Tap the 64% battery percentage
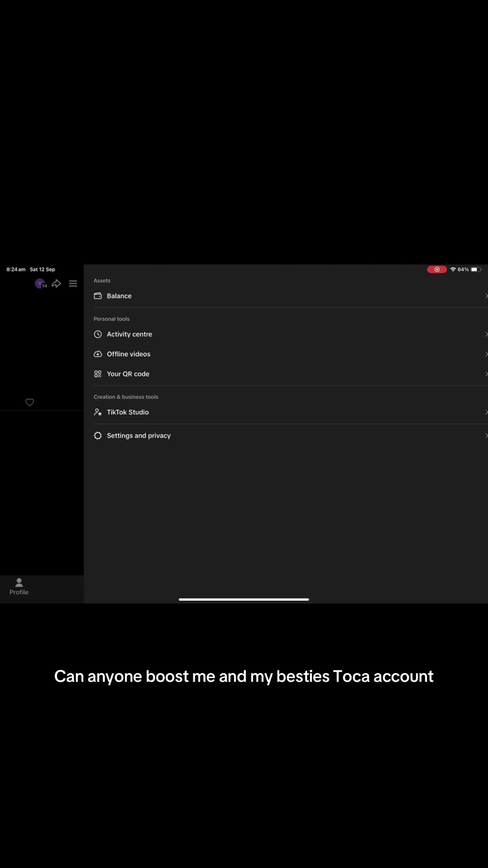Screen dimensions: 488x868 (463, 269)
